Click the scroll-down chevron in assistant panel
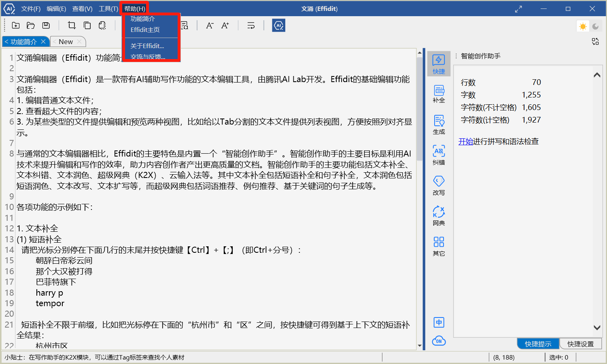This screenshot has width=607, height=364. click(x=597, y=328)
